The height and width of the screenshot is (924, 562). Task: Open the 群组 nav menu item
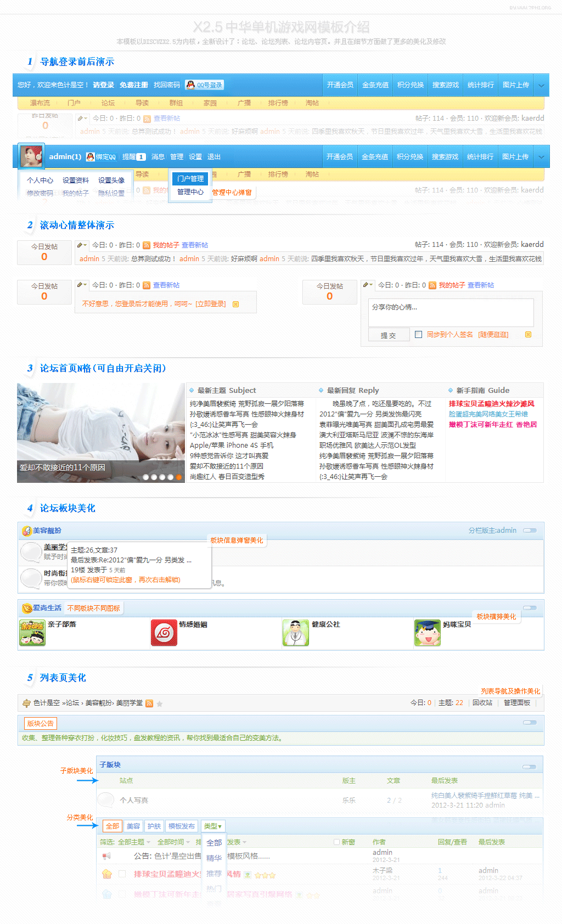coord(176,103)
